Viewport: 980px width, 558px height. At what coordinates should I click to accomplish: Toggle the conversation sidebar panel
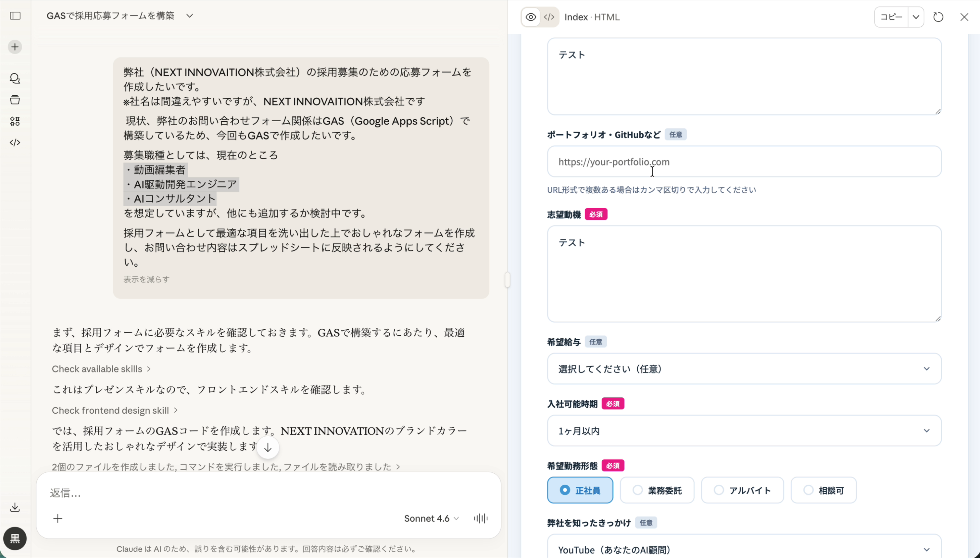coord(15,16)
